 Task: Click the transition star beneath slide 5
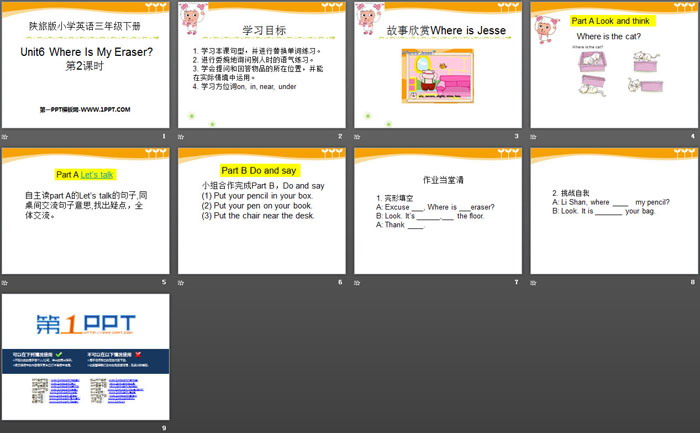7,282
